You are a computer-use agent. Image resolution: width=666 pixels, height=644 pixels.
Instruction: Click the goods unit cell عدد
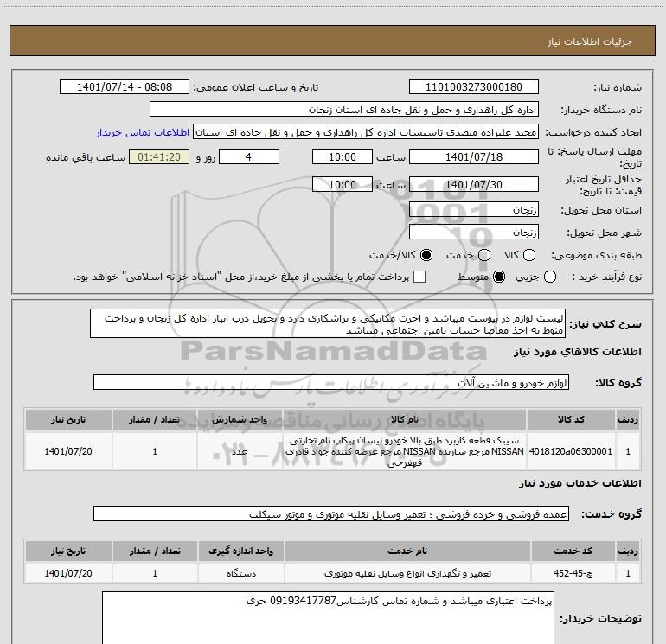[x=240, y=451]
